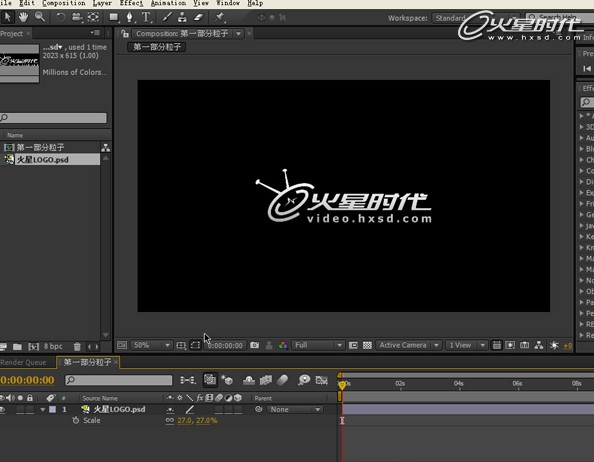Toggle shy switch of 火星LOGO.psd layer
Image resolution: width=594 pixels, height=462 pixels.
coord(170,409)
